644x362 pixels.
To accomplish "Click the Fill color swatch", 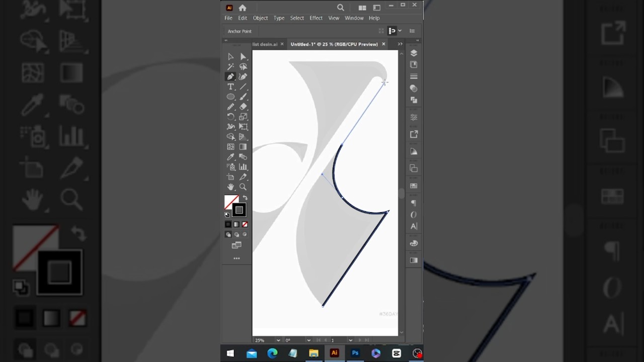I will [231, 202].
